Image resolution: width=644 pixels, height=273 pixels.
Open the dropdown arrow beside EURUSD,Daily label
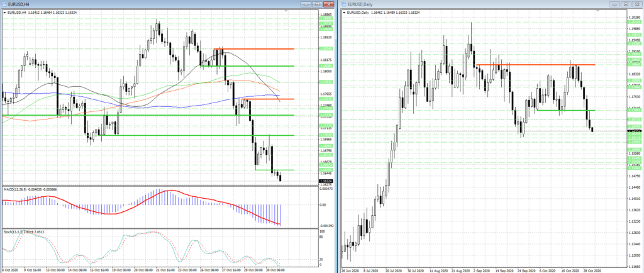pyautogui.click(x=344, y=13)
